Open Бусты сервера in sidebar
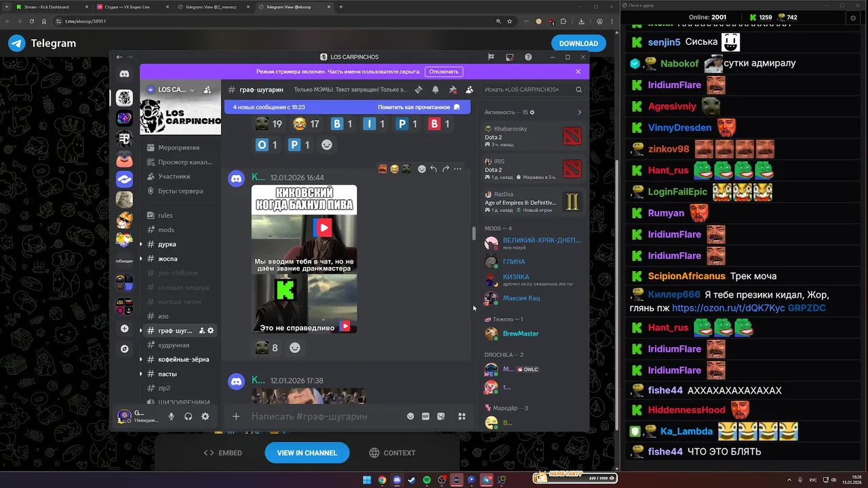 [x=180, y=191]
